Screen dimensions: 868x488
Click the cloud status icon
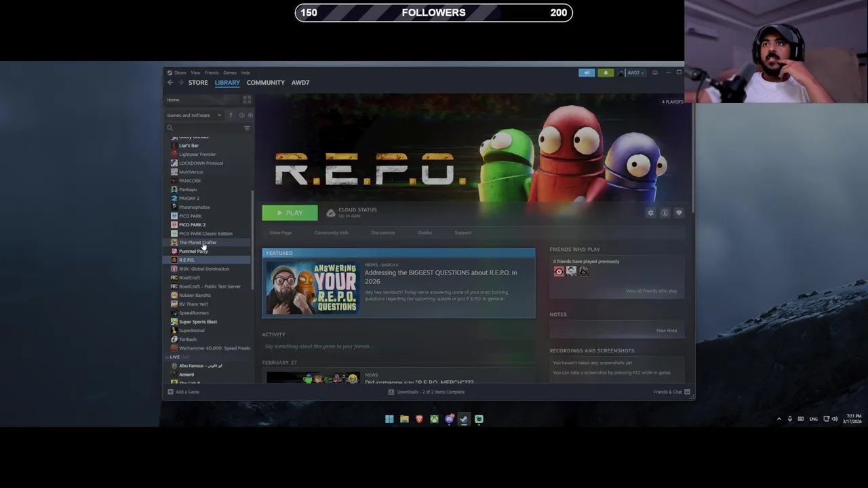point(330,213)
